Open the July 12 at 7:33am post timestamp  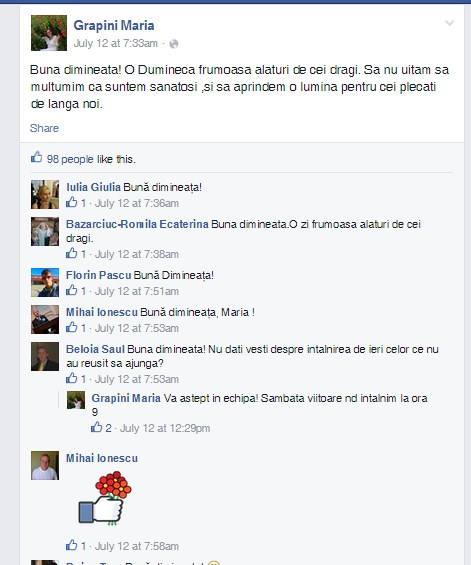click(x=116, y=44)
